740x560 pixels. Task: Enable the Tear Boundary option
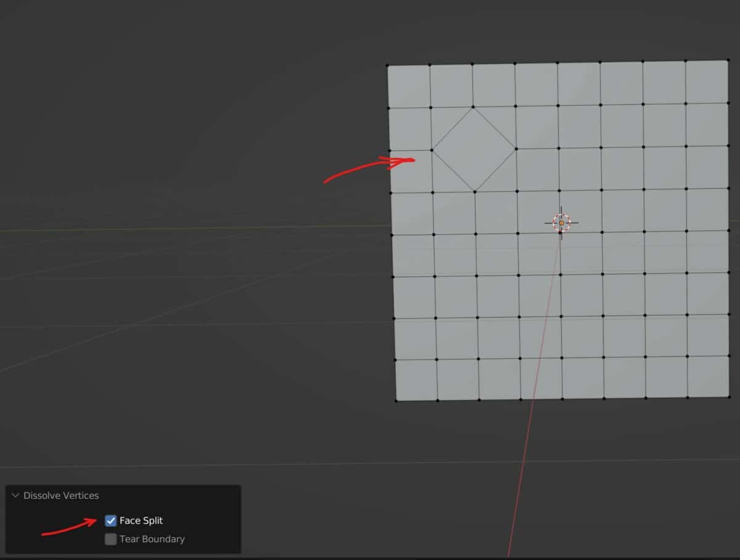[111, 538]
